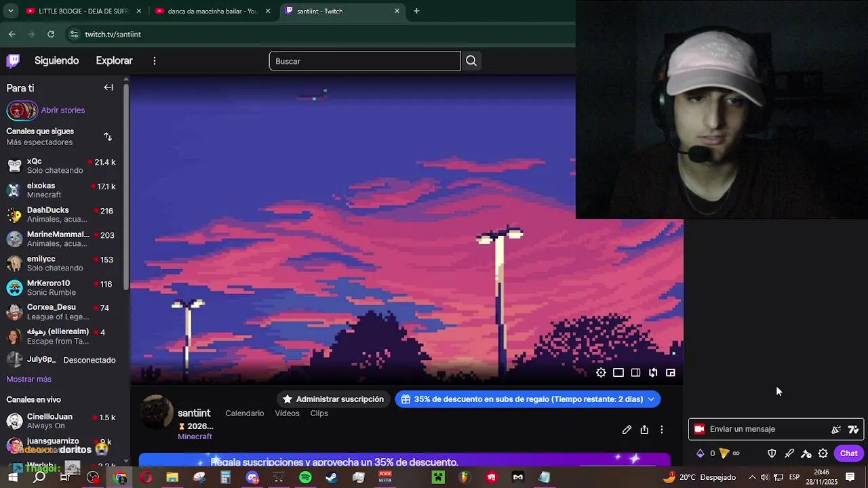Click the Bits icon under chat
868x488 pixels.
pyautogui.click(x=701, y=453)
